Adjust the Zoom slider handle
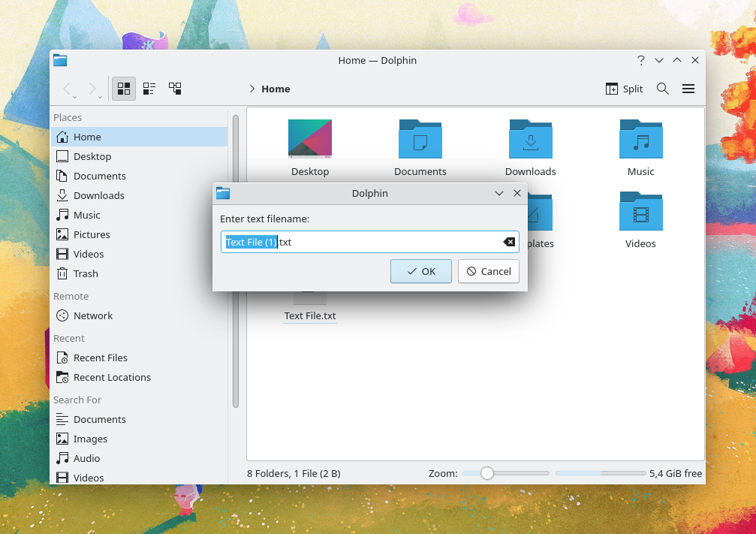The width and height of the screenshot is (756, 534). click(x=487, y=473)
